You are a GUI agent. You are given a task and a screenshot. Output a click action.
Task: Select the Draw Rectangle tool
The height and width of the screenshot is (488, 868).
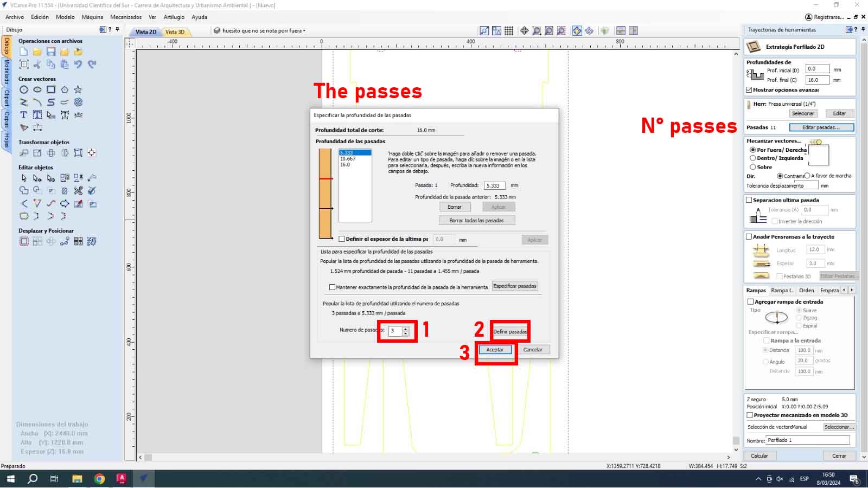(51, 89)
